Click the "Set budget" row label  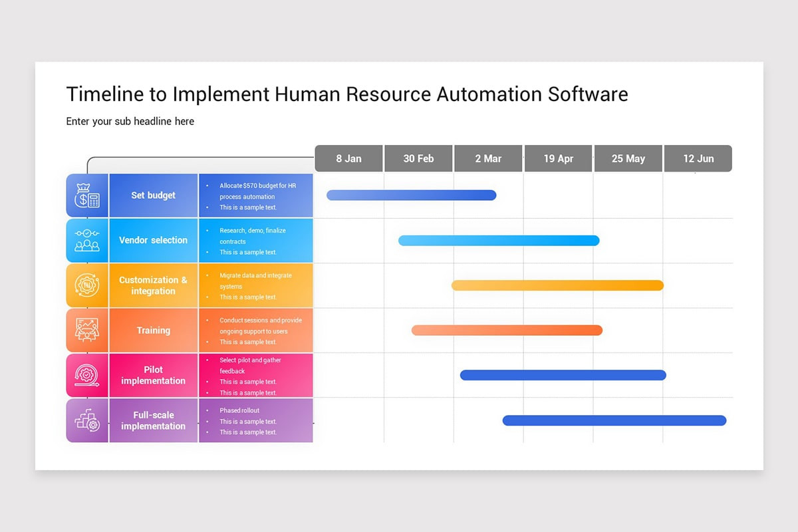153,195
